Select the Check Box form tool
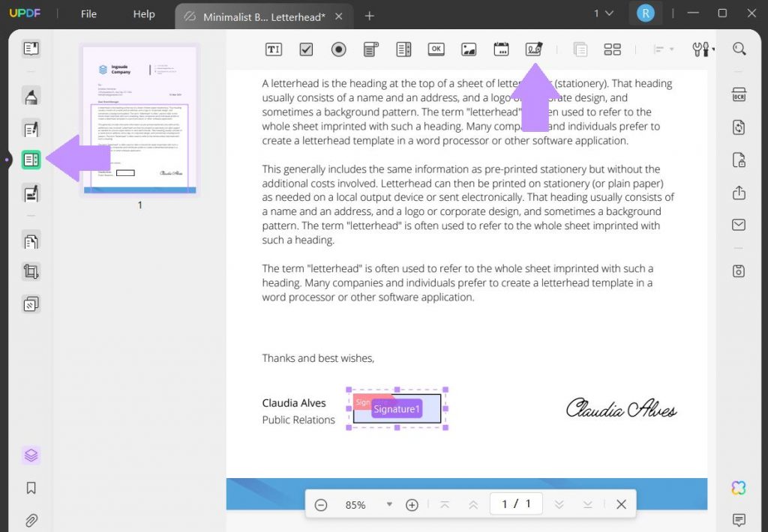 tap(305, 49)
